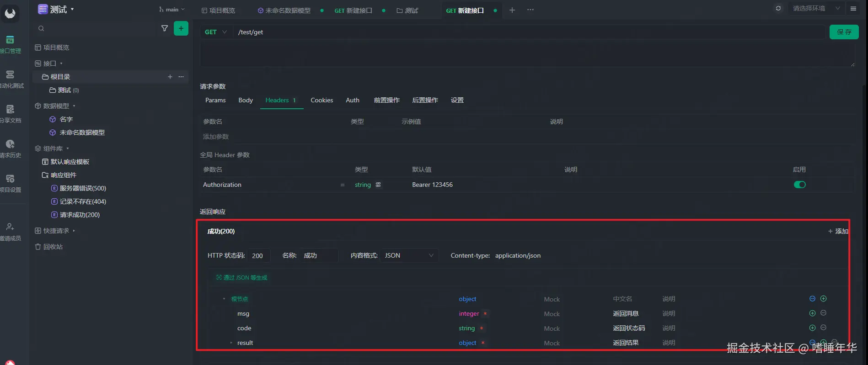This screenshot has width=868, height=365.
Task: Click the green plus new-item button
Action: tap(181, 28)
